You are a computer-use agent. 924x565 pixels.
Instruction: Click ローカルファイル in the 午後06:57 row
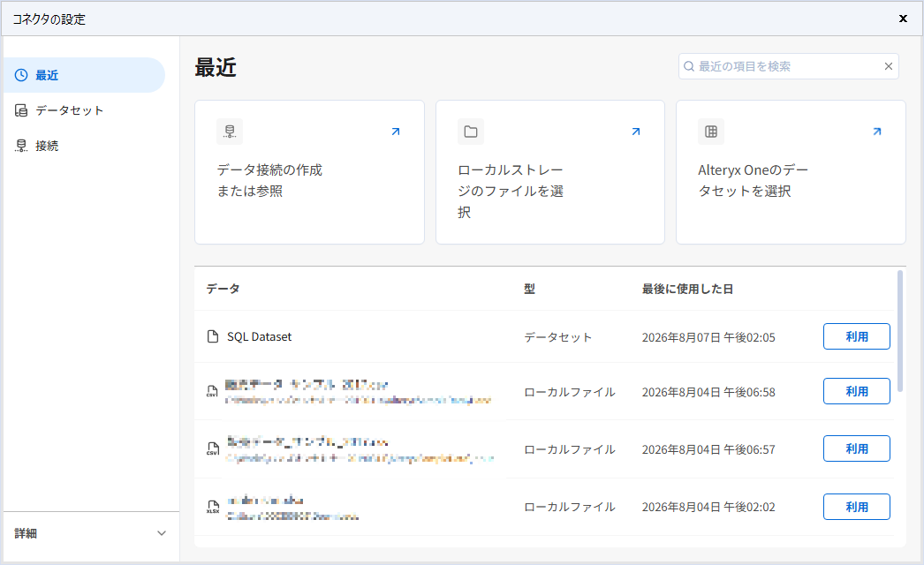pos(569,449)
